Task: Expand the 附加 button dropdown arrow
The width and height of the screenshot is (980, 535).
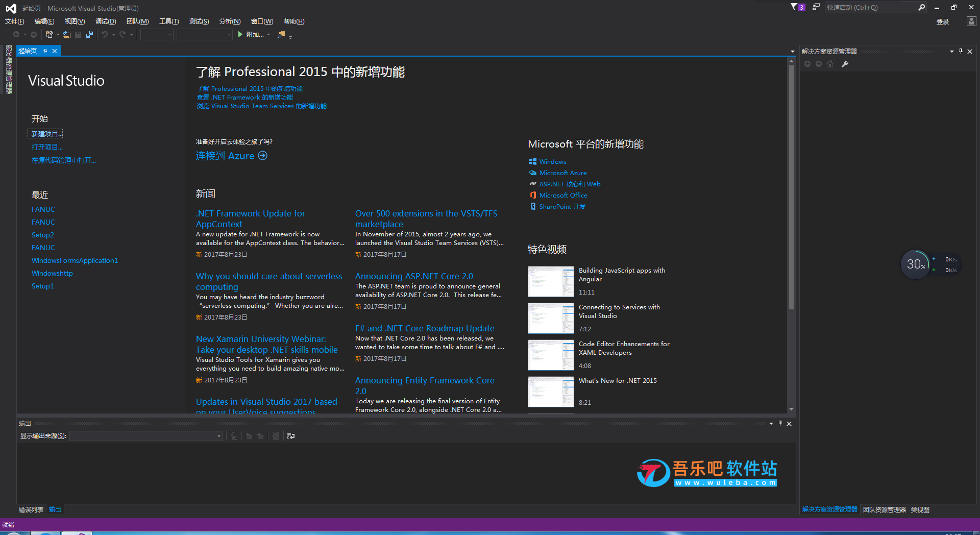Action: tap(268, 35)
